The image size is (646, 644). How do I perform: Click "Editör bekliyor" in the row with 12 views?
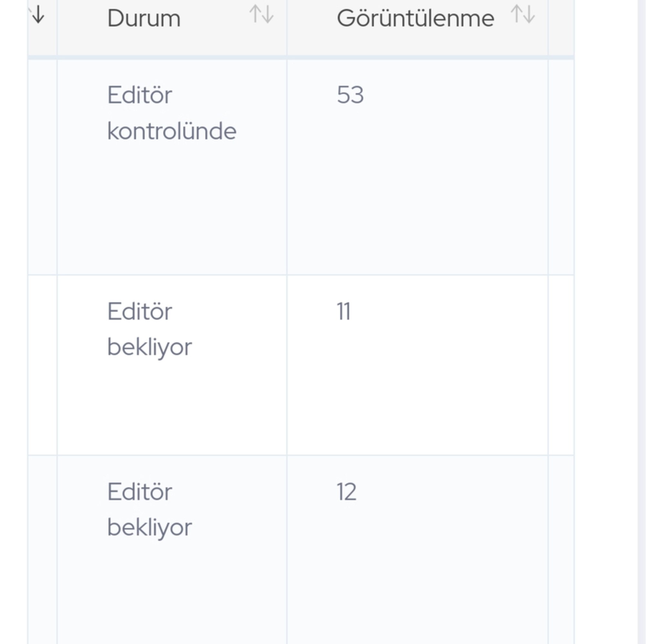pos(150,510)
